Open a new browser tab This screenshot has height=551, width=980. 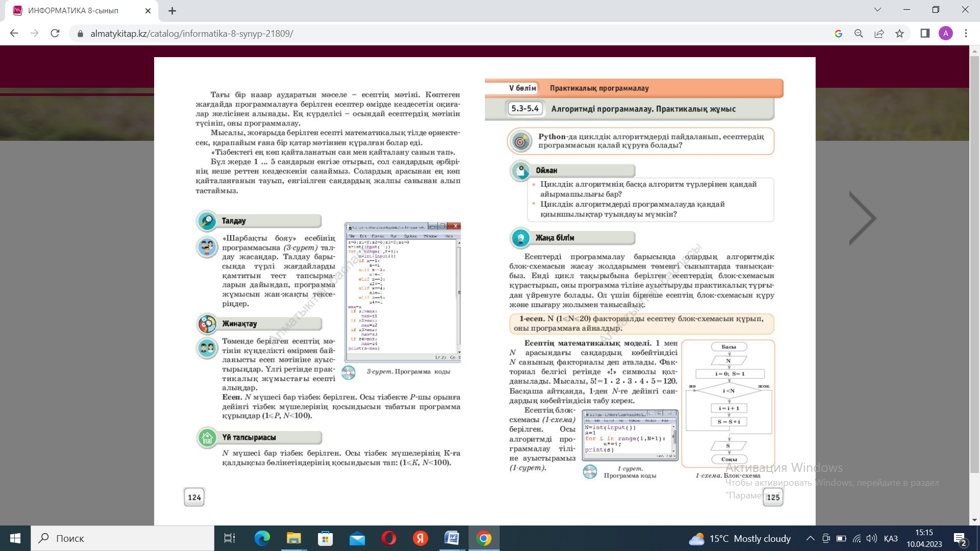tap(172, 11)
